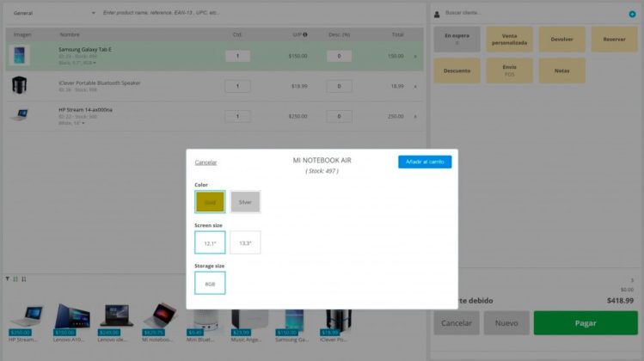Click the Nombre column header
The image size is (644, 361).
70,34
